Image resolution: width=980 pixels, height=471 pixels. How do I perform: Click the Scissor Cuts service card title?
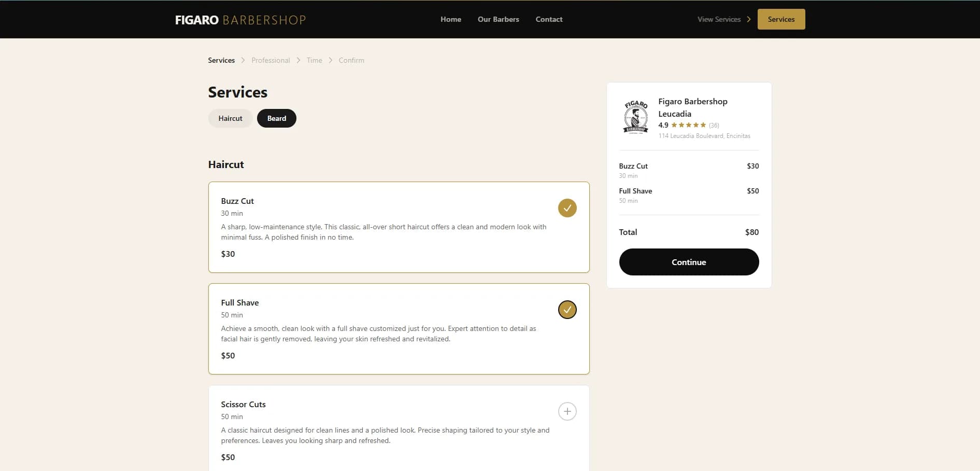(x=243, y=404)
